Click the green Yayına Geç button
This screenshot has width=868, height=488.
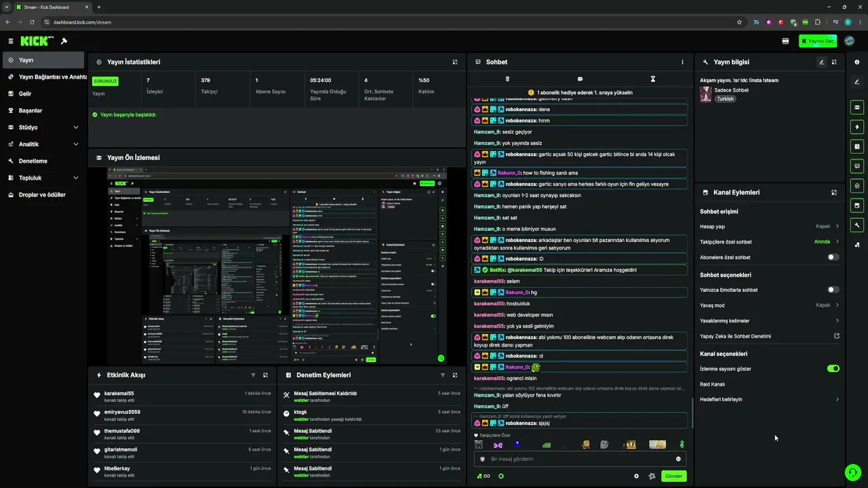tap(818, 41)
